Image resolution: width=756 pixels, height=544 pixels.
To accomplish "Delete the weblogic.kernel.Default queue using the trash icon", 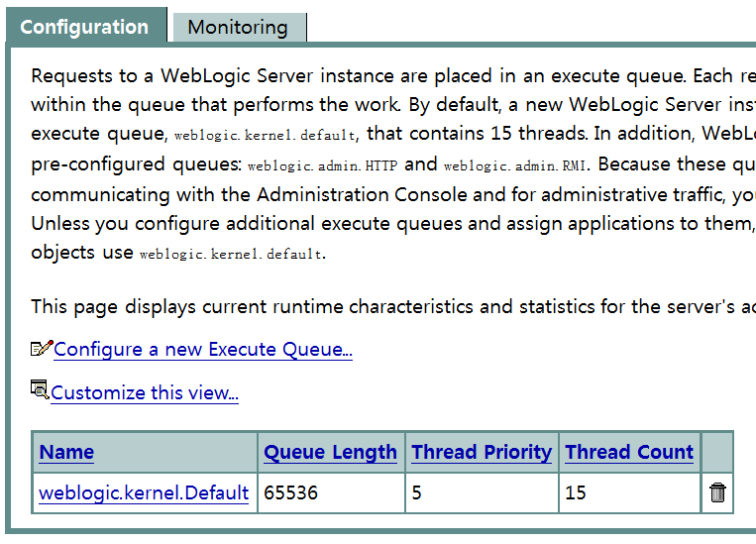I will tap(717, 492).
